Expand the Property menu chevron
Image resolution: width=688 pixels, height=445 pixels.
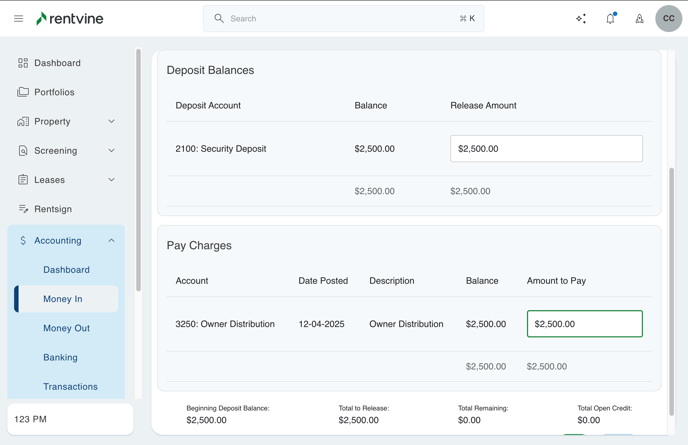pos(111,121)
